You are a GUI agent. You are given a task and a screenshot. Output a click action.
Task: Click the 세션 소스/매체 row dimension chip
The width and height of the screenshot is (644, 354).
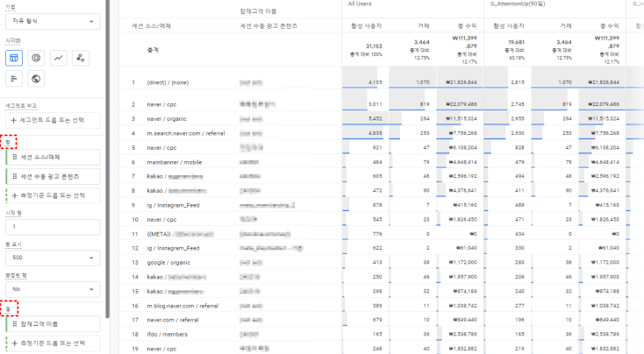click(x=53, y=157)
